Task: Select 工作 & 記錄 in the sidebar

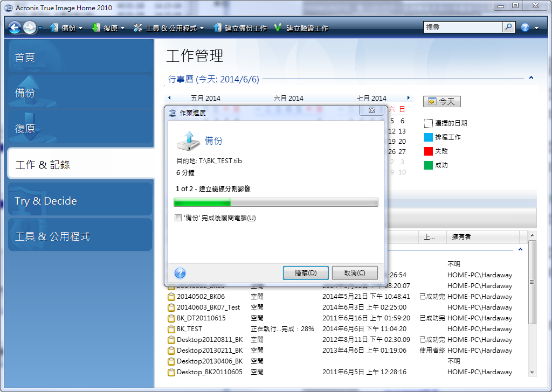Action: coord(81,164)
